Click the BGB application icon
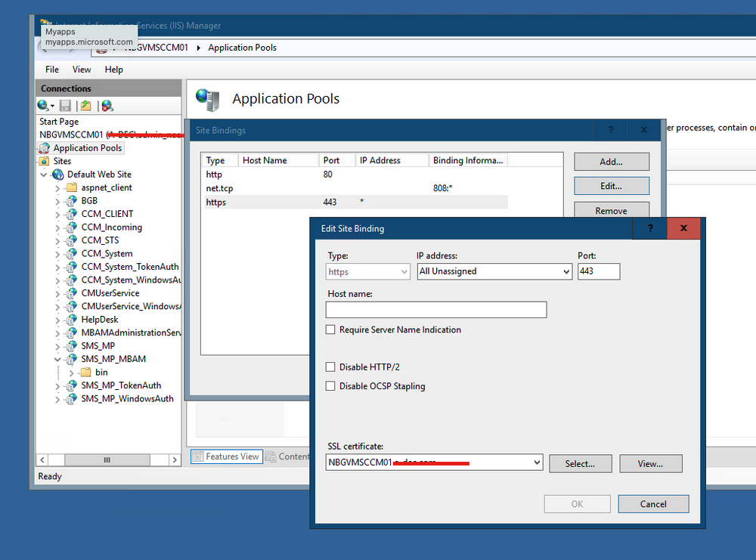The width and height of the screenshot is (756, 560). pos(71,200)
